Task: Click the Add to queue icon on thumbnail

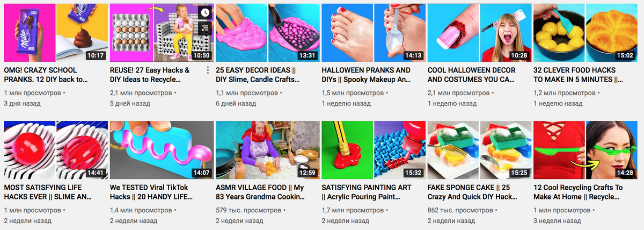Action: [205, 28]
